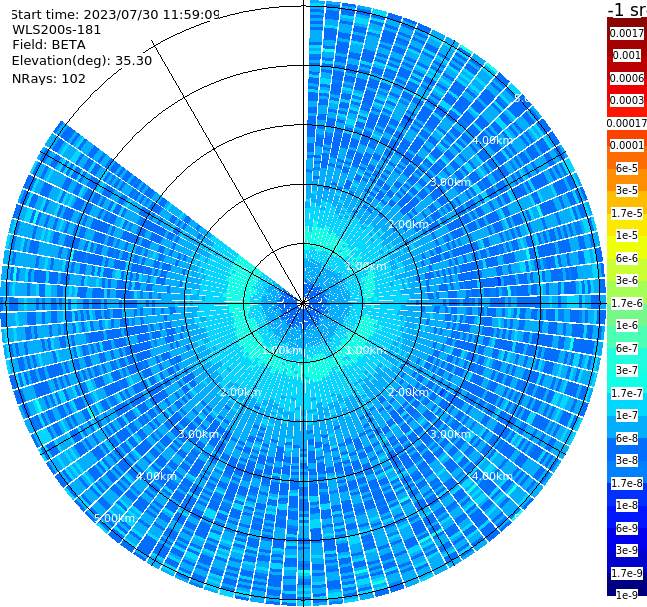
Task: Select the 4.00km label in the upper-right quadrant
Action: (492, 140)
